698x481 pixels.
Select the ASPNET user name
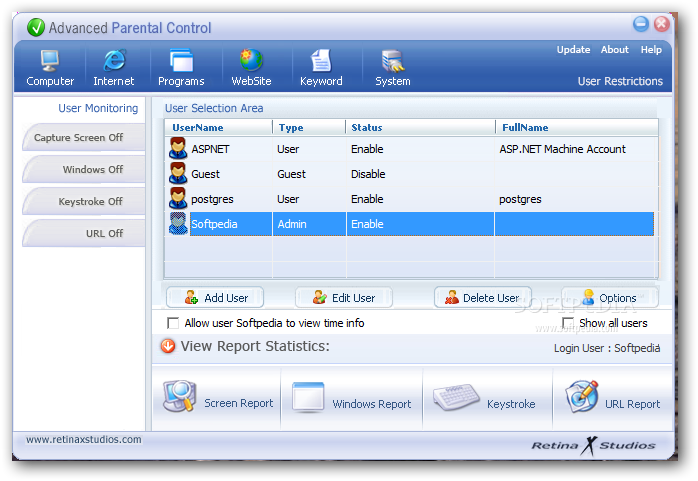(x=210, y=149)
